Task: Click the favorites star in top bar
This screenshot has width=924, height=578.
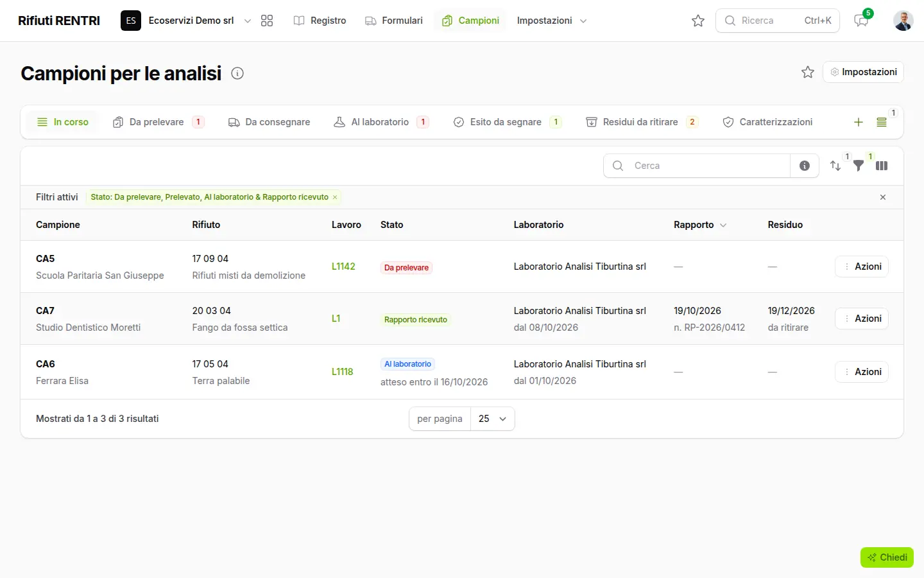Action: point(698,21)
